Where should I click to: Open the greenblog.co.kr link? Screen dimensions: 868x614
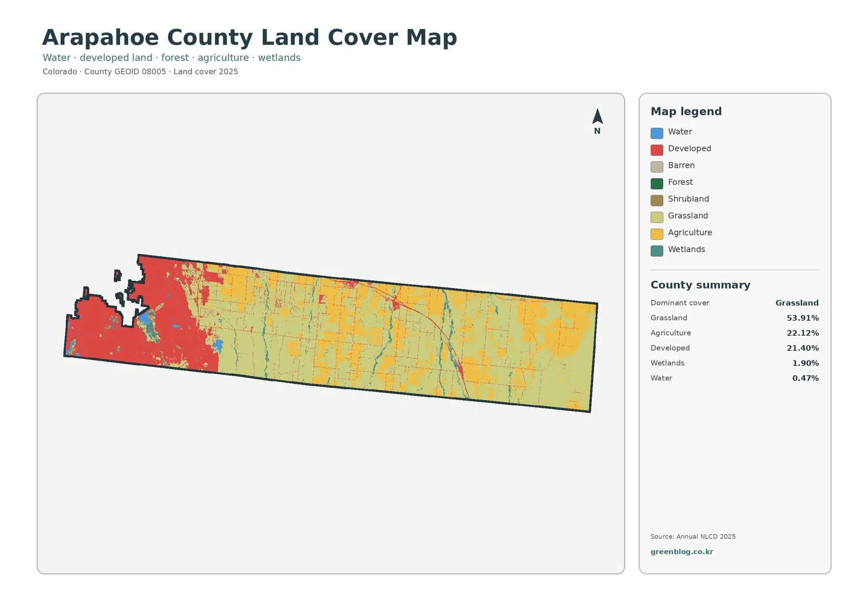point(681,552)
